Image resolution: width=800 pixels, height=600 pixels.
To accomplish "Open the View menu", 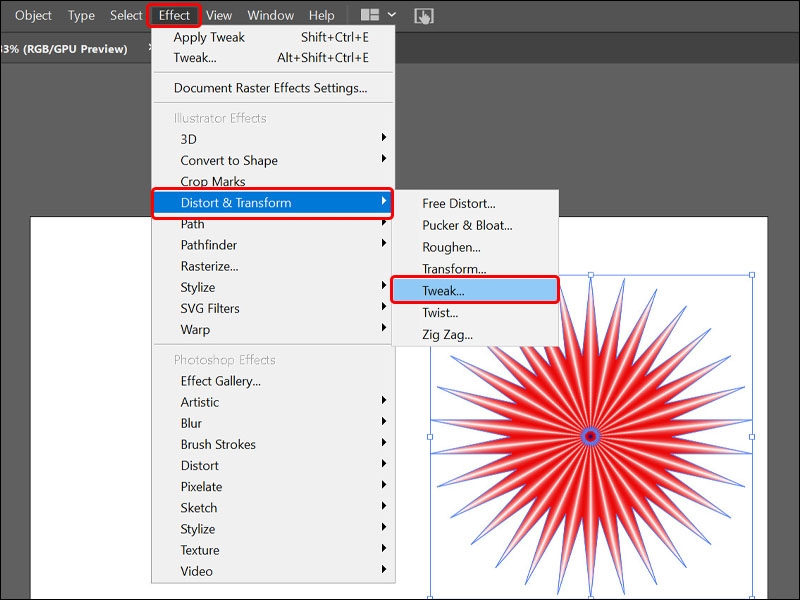I will (x=219, y=15).
